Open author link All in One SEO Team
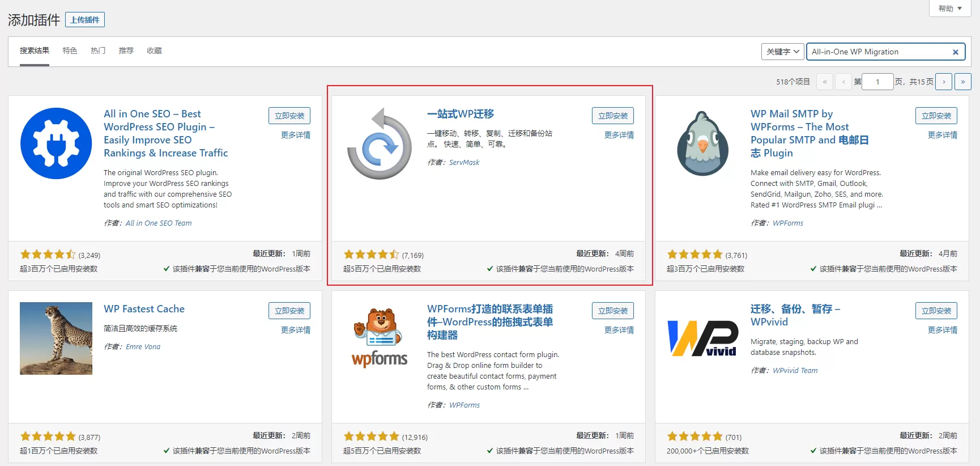The height and width of the screenshot is (466, 980). click(x=159, y=223)
